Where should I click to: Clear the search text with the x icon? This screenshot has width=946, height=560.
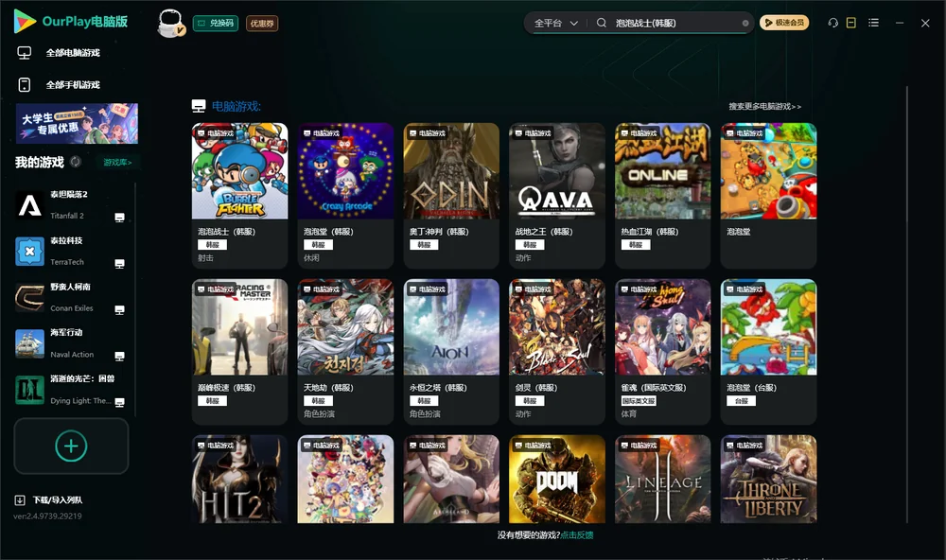click(x=745, y=24)
